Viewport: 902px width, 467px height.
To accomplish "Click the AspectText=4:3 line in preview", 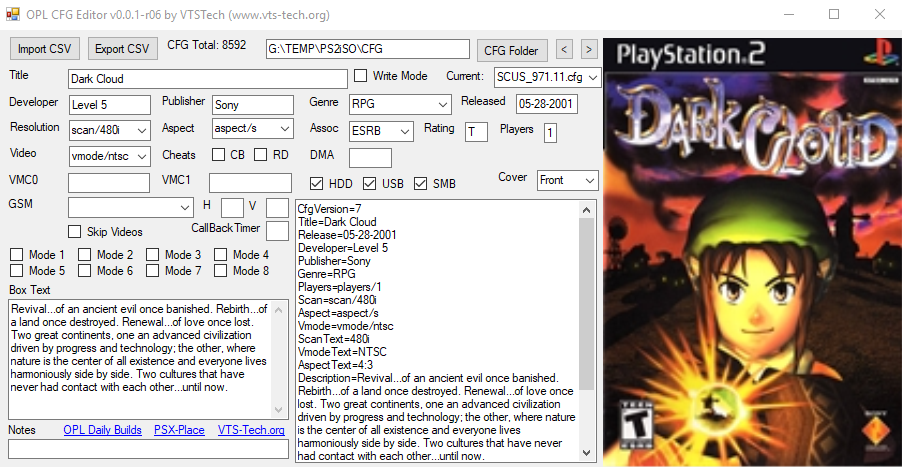I will pyautogui.click(x=335, y=365).
